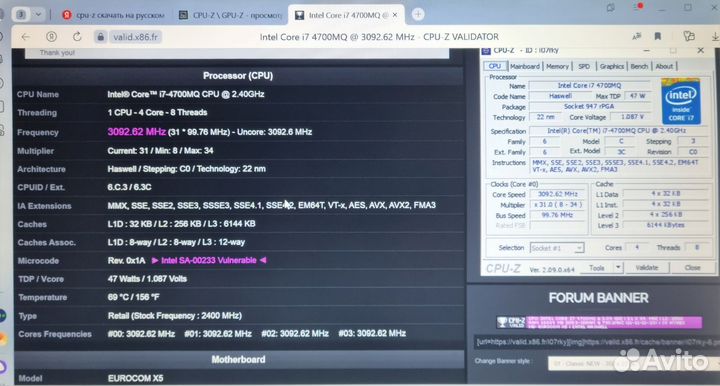Image resolution: width=720 pixels, height=386 pixels.
Task: Open the About tab in CPU-Z
Action: [x=664, y=67]
